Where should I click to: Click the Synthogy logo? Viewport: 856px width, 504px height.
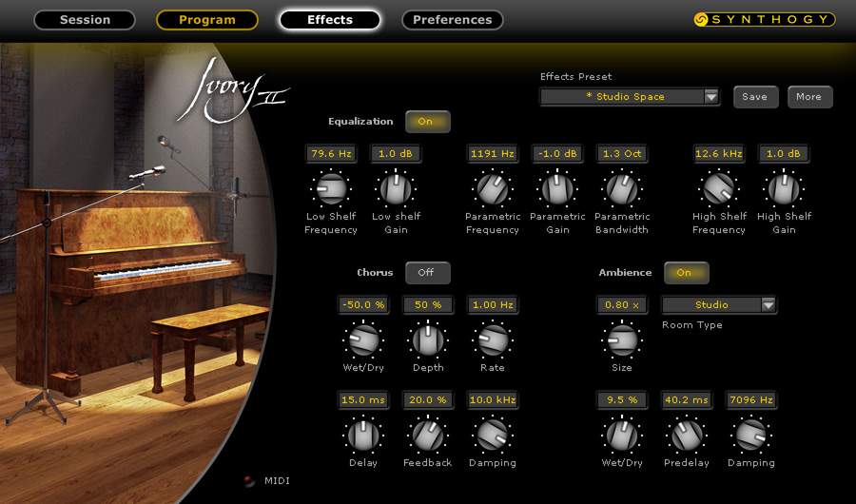click(x=764, y=19)
